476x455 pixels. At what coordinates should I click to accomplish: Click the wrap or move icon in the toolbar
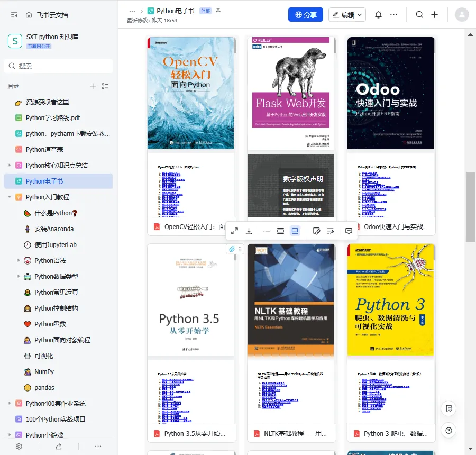coord(331,231)
